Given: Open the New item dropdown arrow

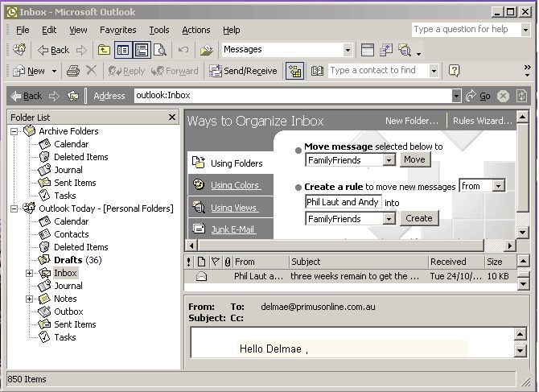Looking at the screenshot, I should coord(54,71).
